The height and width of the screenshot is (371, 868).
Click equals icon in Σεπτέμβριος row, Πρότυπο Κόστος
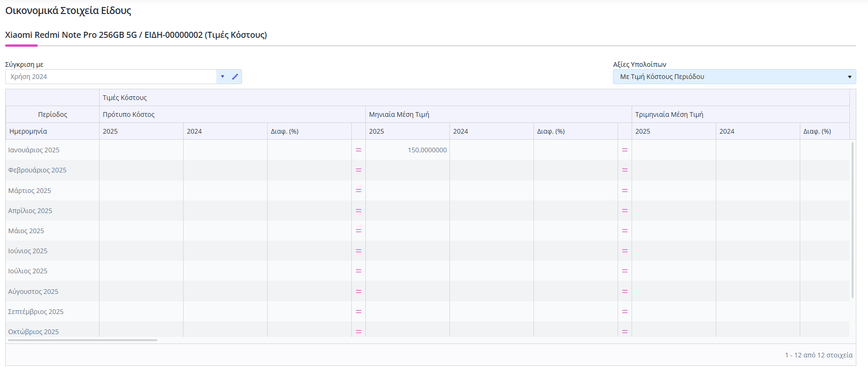(x=358, y=312)
